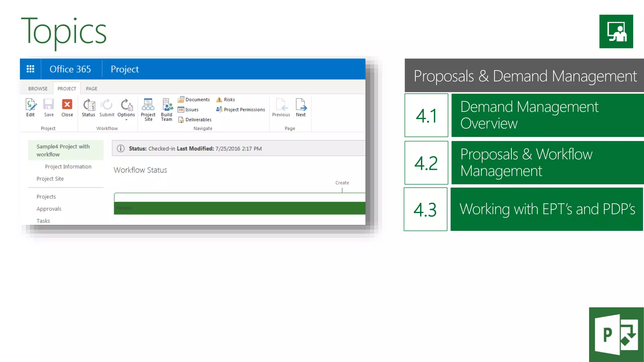Open the Office 365 app launcher grid
The image size is (644, 362).
click(x=31, y=69)
